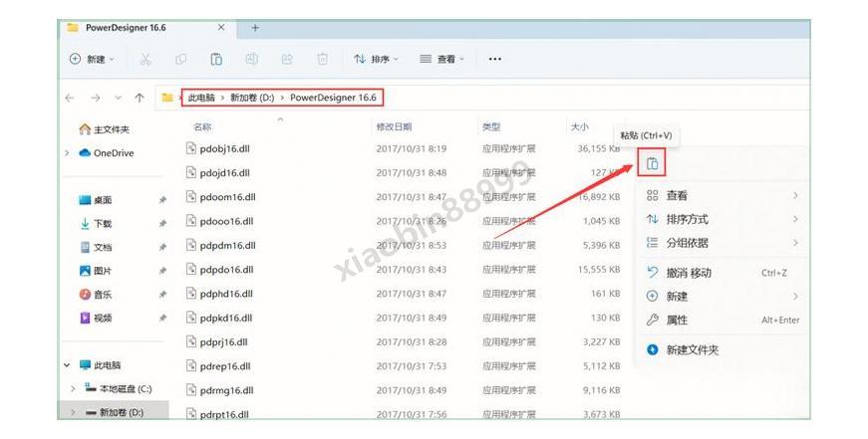Collapse the 此电脑 tree node
868x439 pixels.
67,365
